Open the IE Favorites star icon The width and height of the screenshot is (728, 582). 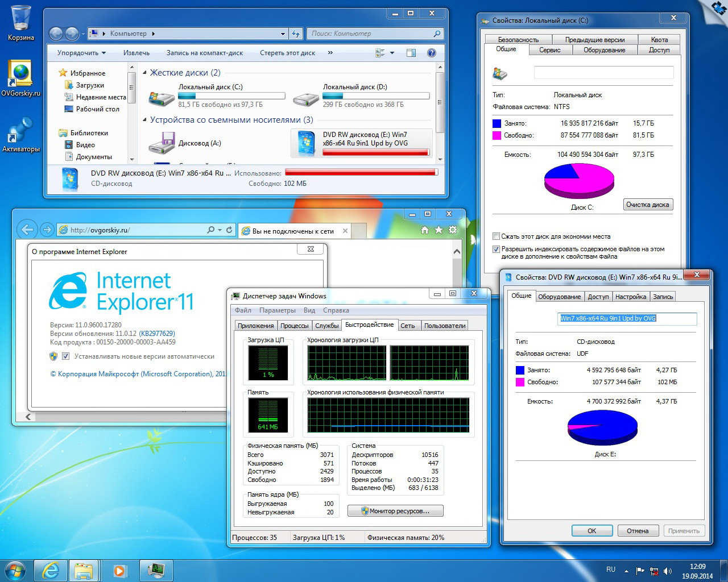(439, 230)
